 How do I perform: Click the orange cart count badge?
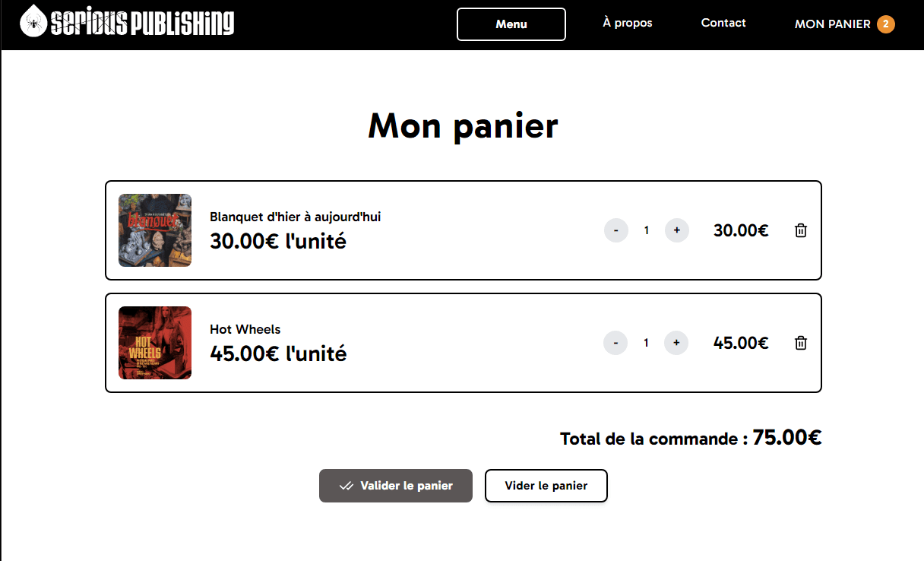pos(885,24)
